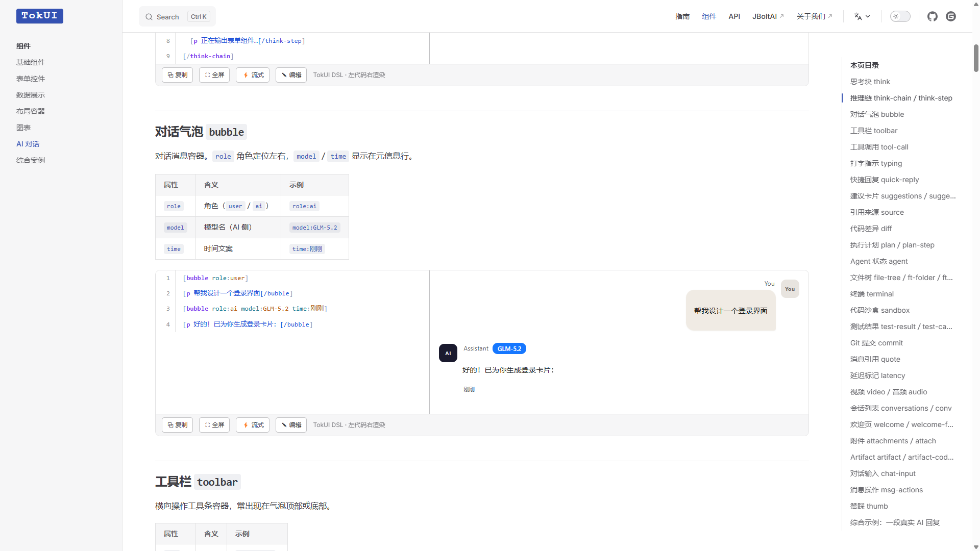The width and height of the screenshot is (980, 551).
Task: Open the 指南 nav item
Action: click(682, 16)
